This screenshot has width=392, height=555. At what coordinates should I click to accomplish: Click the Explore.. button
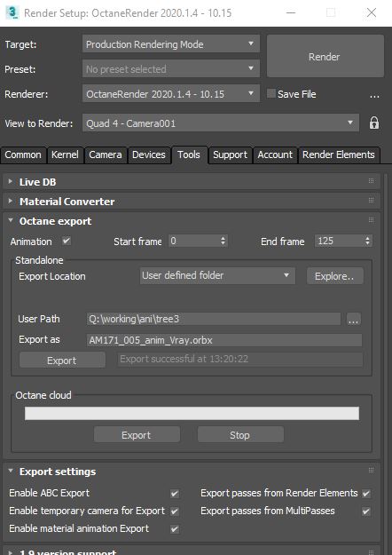(x=334, y=276)
